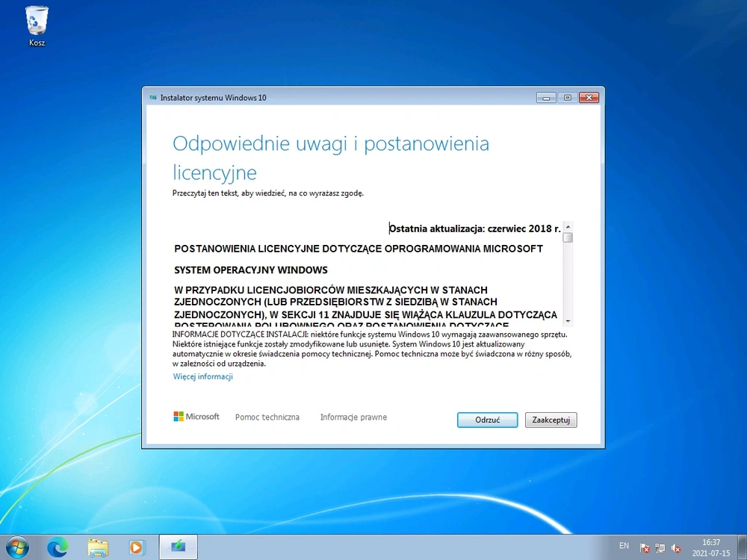This screenshot has width=747, height=560.
Task: Click the muted volume tray icon
Action: 675,548
